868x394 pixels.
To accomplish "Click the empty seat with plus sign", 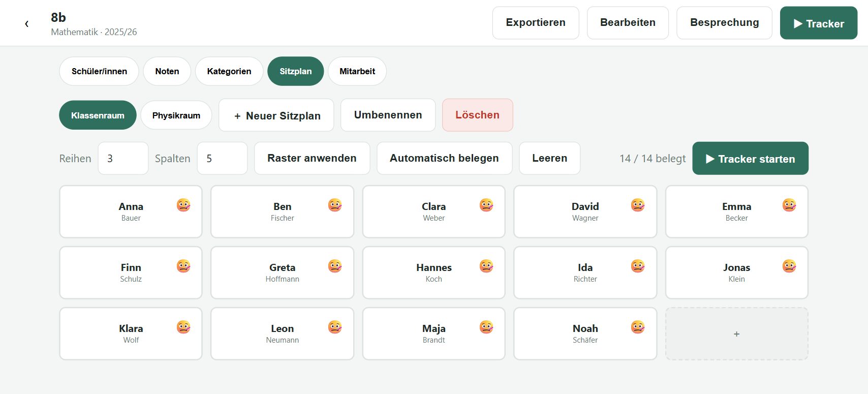I will coord(736,334).
